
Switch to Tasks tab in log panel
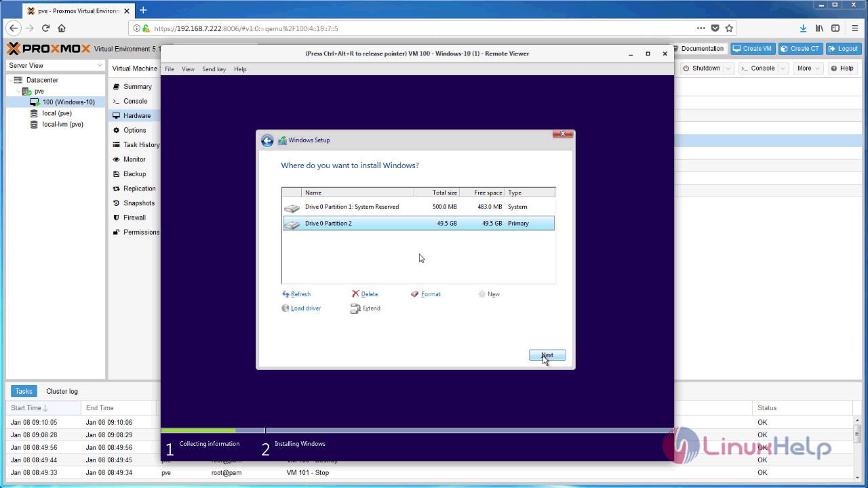(x=24, y=391)
